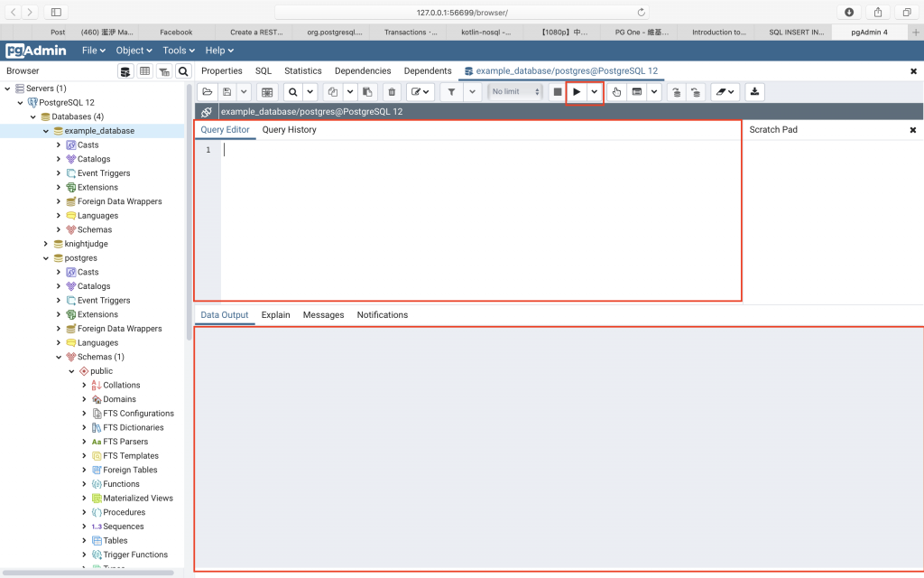
Task: Click the Filtered Rows icon in Browser header
Action: tap(164, 71)
